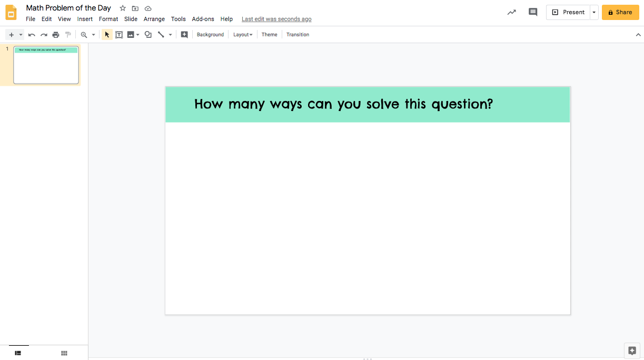Open Background settings
This screenshot has width=644, height=360.
pos(210,34)
